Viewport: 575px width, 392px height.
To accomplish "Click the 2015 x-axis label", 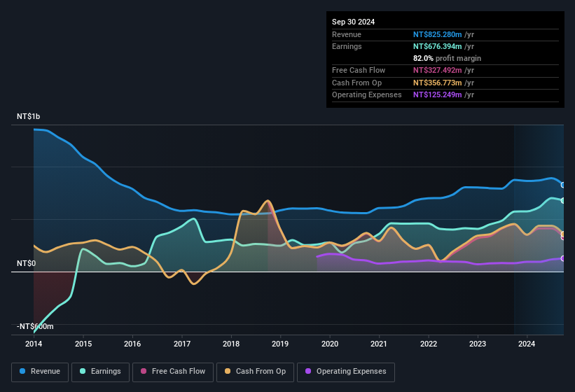I will (x=83, y=344).
